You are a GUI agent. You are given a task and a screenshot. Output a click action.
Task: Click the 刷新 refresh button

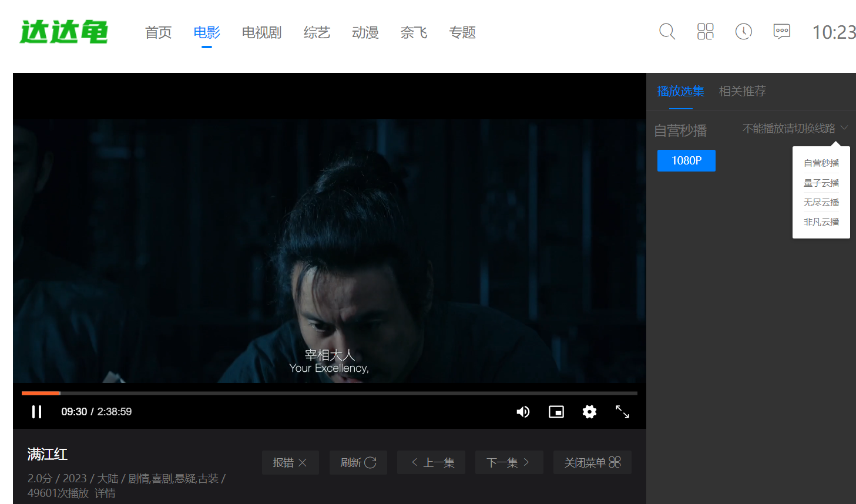(x=358, y=462)
